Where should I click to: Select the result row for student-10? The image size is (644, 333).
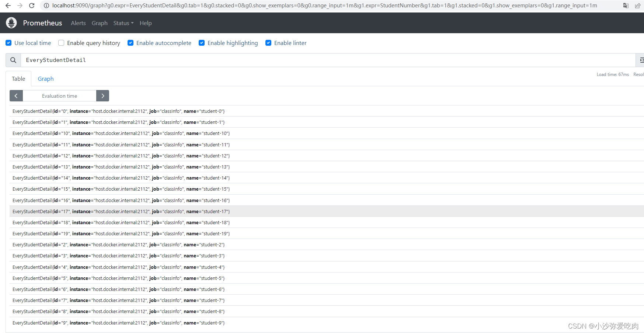click(327, 133)
